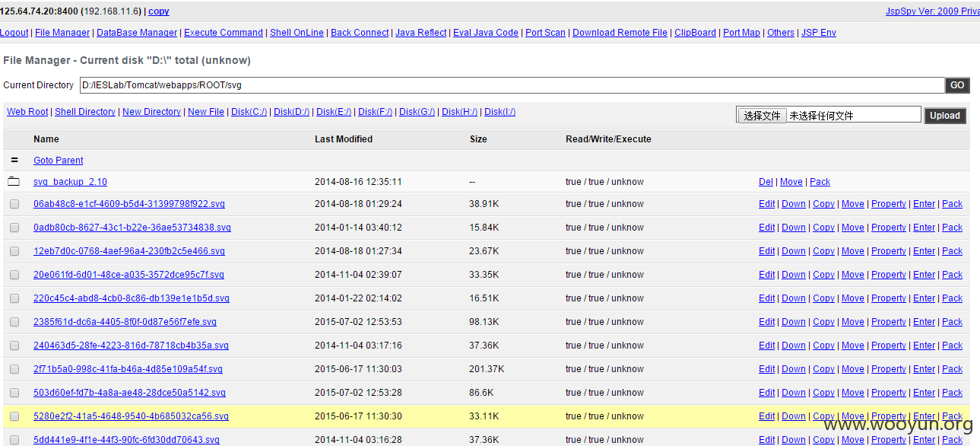
Task: Click the Upload button
Action: click(945, 116)
